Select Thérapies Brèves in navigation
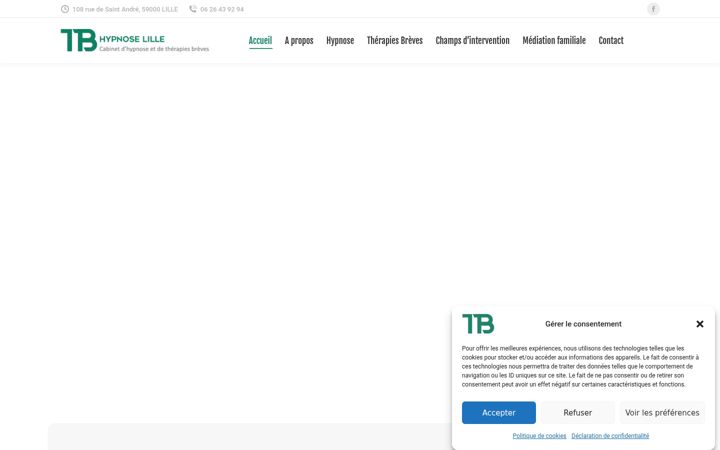Viewport: 720px width, 450px height. click(x=394, y=40)
